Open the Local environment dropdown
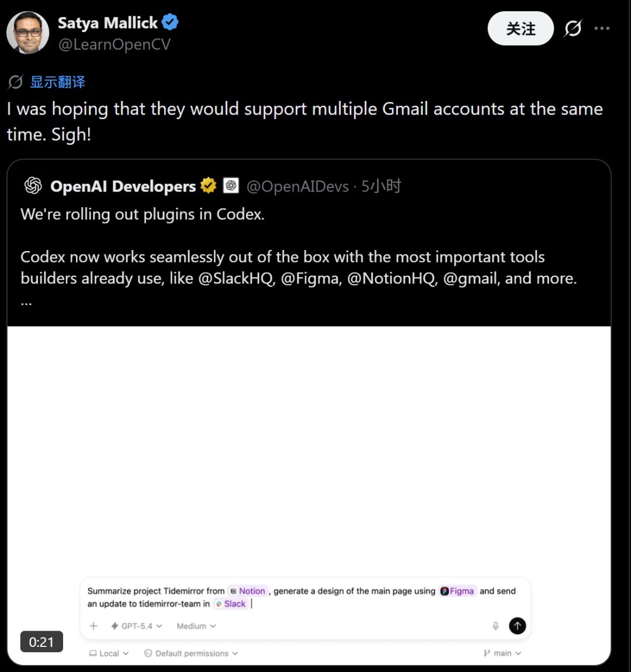Viewport: 631px width, 672px height. point(109,653)
